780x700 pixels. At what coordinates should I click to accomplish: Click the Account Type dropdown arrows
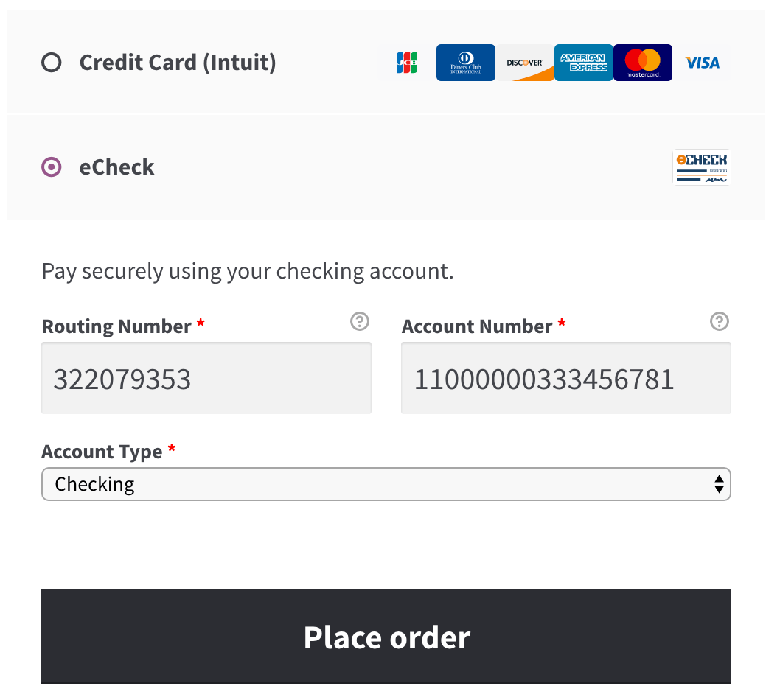coord(719,484)
